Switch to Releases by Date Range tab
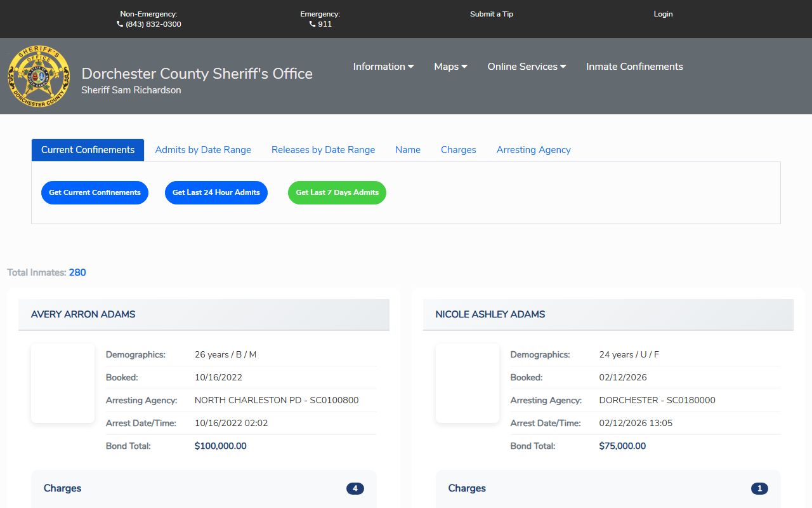The image size is (812, 508). [323, 150]
